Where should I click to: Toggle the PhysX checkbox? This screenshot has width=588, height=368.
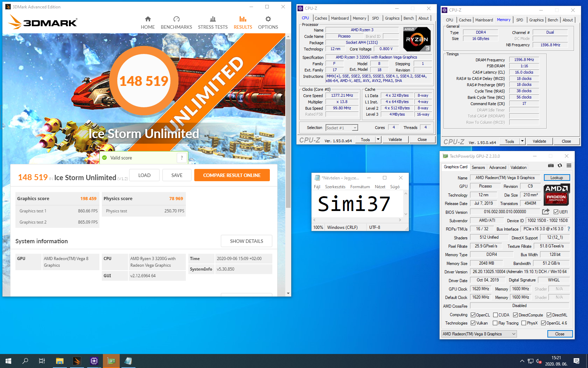click(x=524, y=323)
